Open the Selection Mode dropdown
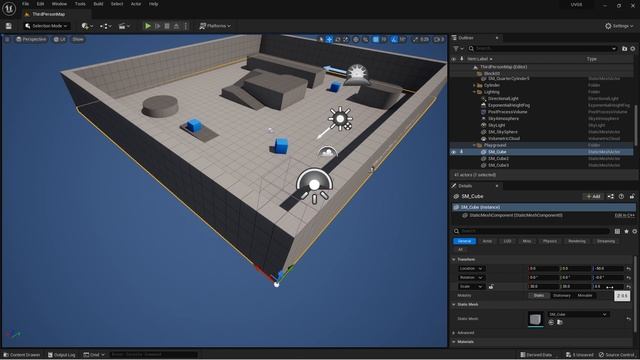Viewport: 640px width, 360px height. click(46, 26)
